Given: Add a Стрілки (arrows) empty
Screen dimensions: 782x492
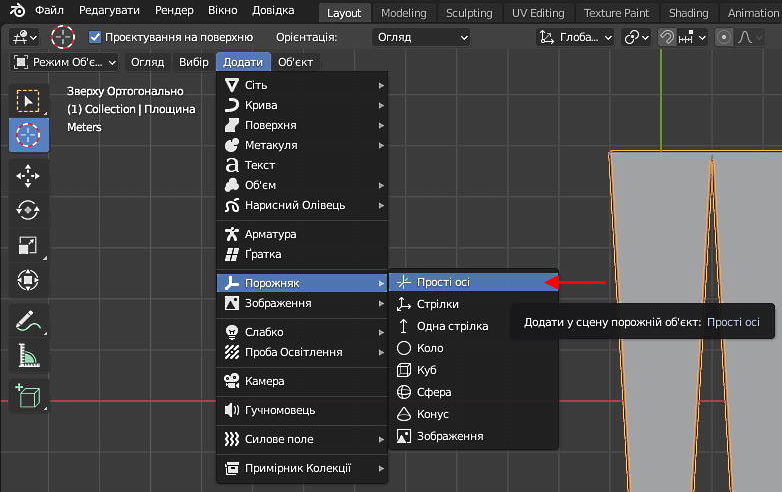Looking at the screenshot, I should click(473, 304).
